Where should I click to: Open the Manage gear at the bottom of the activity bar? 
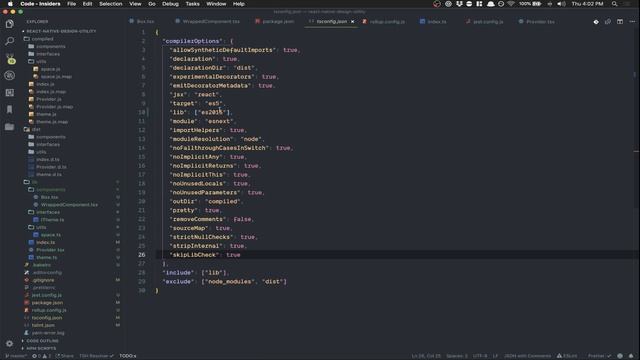coord(9,344)
